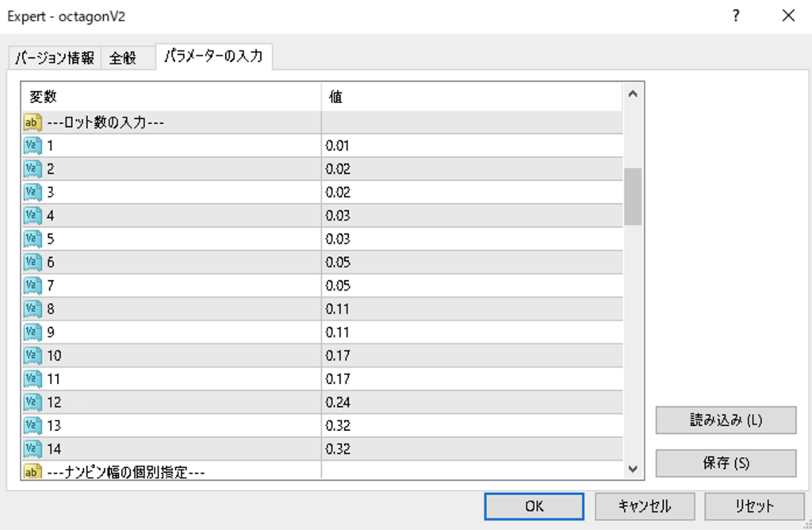This screenshot has width=812, height=530.
Task: Click the scroll down arrow of parameter list
Action: tap(633, 469)
